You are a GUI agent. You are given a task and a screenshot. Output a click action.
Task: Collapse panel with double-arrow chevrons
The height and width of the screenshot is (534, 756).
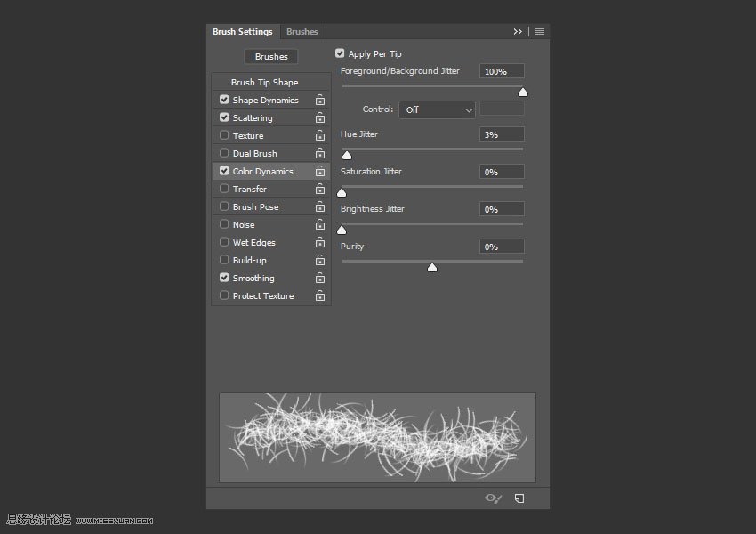tap(518, 32)
